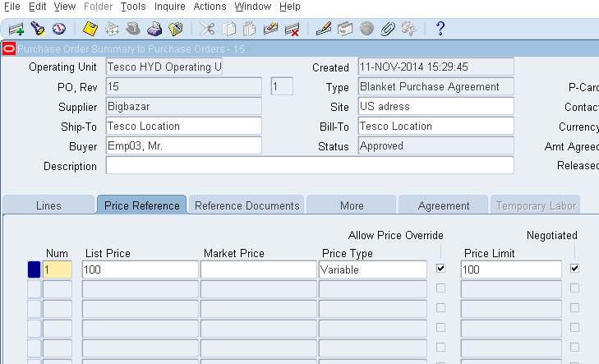Viewport: 599px width, 364px height.
Task: Open the Tools menu
Action: click(132, 7)
